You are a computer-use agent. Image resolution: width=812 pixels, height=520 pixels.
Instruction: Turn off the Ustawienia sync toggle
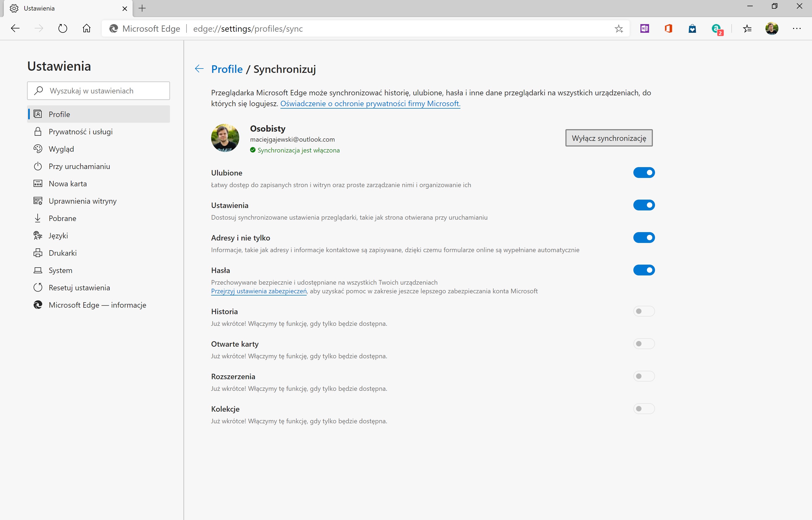[644, 205]
